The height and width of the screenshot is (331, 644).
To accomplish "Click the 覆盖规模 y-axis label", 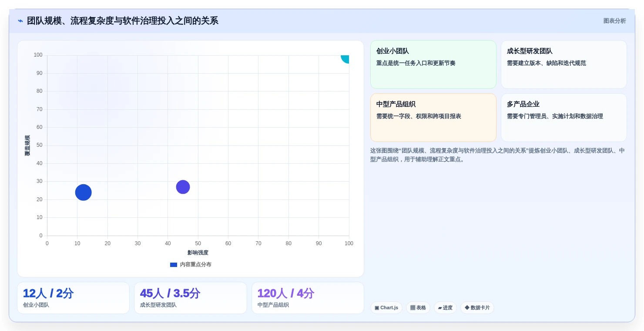I will coord(27,145).
